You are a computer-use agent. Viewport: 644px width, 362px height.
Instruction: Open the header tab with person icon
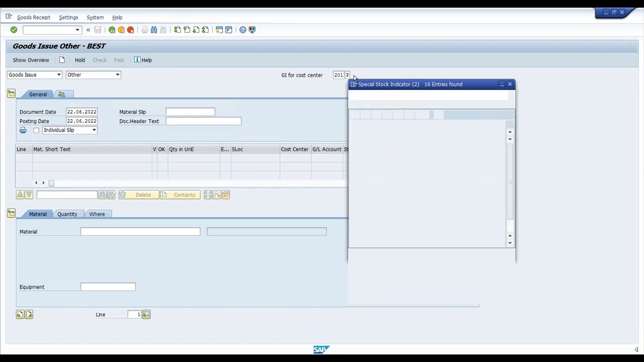point(61,94)
